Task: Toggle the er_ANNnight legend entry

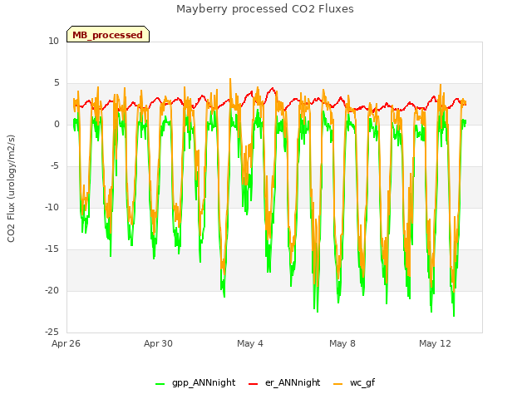Action: tap(284, 383)
